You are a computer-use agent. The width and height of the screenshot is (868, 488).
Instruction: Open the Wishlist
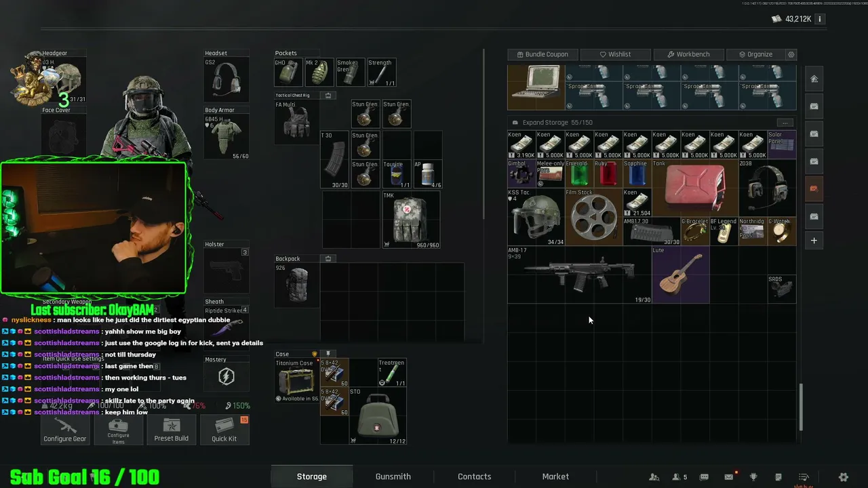(x=615, y=54)
